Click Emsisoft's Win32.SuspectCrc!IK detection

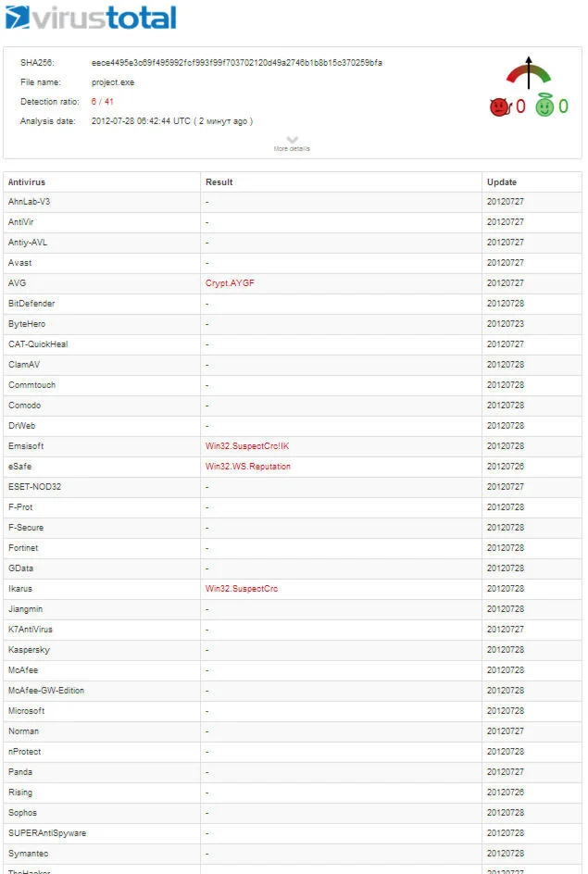(247, 446)
